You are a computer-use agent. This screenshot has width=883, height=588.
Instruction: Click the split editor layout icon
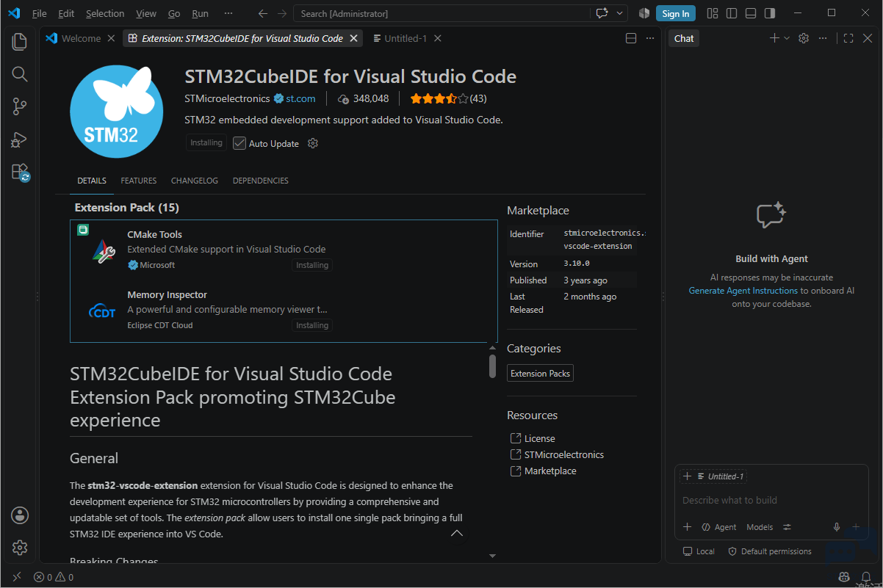pos(631,38)
